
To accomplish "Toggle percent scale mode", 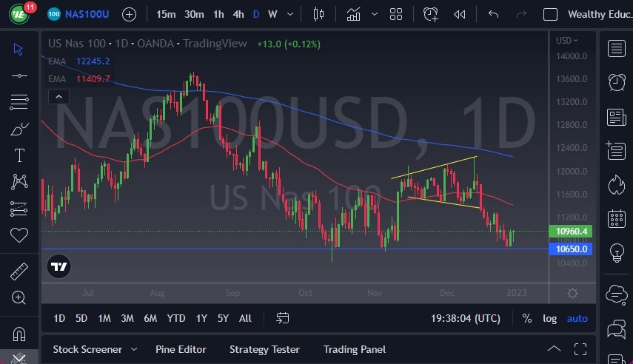I will click(x=527, y=318).
